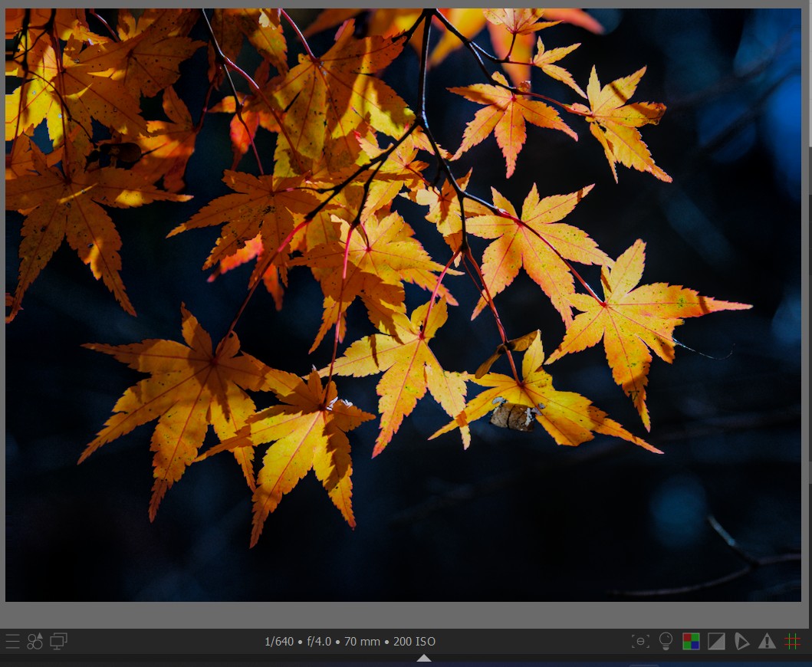
Task: Expand the bottom panel arrow
Action: [x=423, y=658]
